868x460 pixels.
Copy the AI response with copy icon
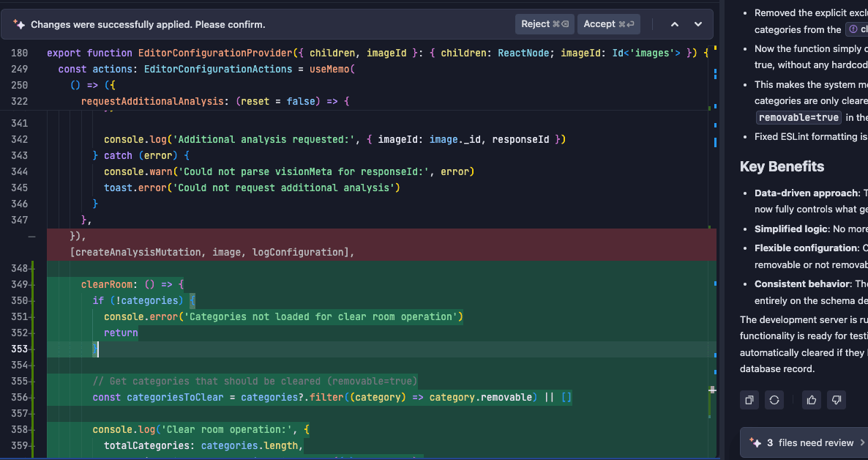[749, 400]
